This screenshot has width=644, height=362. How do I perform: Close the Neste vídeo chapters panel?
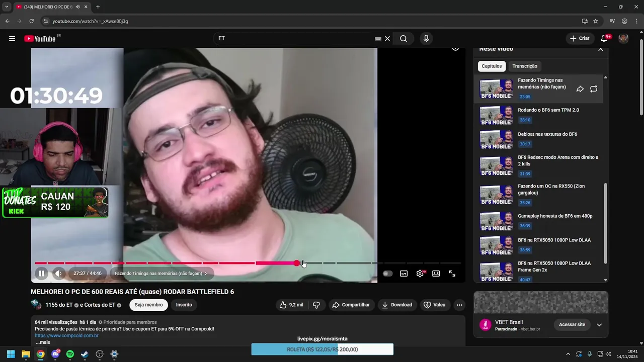pyautogui.click(x=600, y=49)
